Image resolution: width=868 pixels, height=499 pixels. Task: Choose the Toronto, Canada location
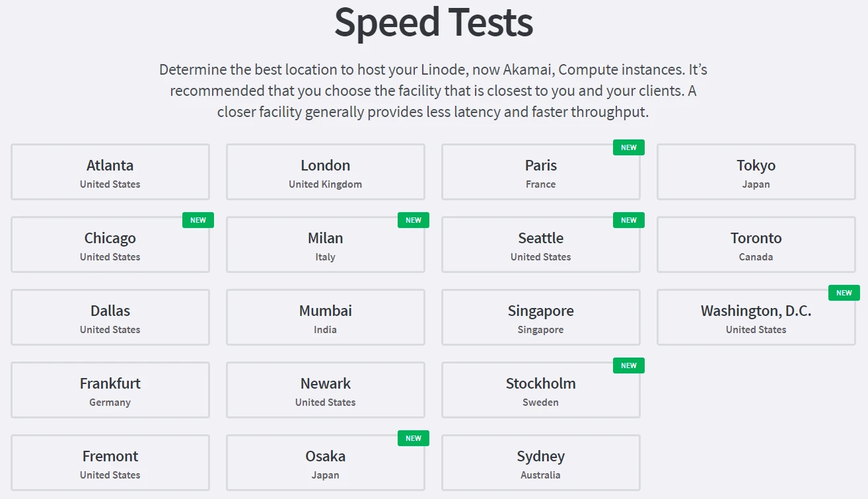click(756, 245)
